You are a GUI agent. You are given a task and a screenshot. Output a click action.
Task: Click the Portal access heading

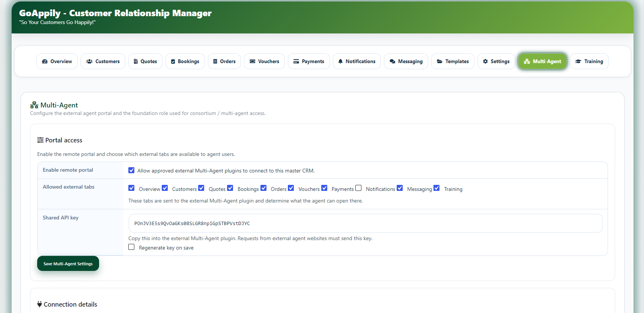[x=60, y=140]
